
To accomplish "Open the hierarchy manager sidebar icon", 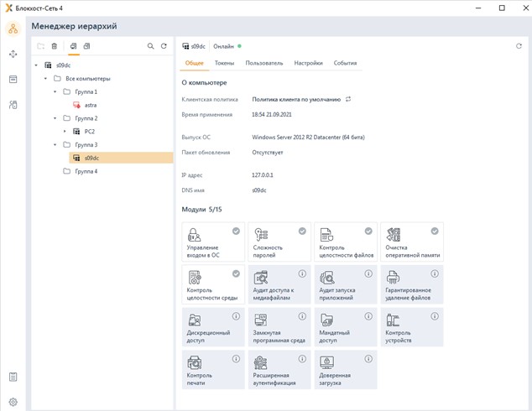I will tap(13, 30).
